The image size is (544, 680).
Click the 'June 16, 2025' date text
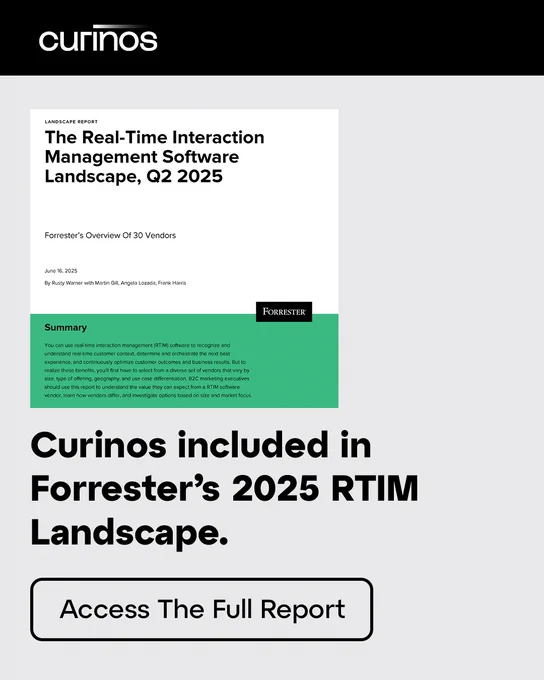point(61,271)
